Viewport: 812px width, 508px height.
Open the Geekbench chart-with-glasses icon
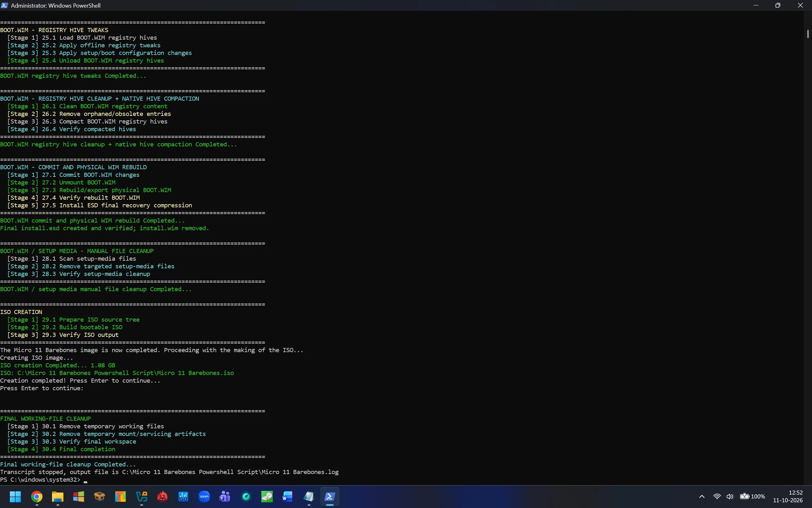183,496
